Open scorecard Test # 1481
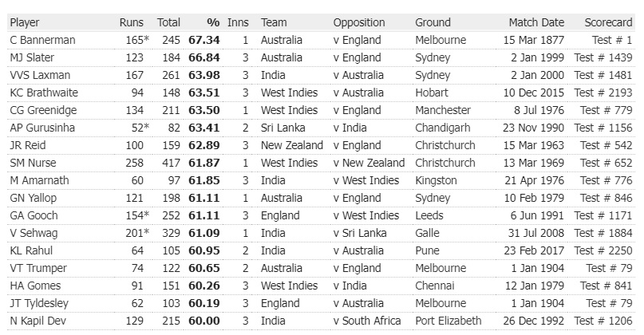The height and width of the screenshot is (335, 644). click(x=603, y=75)
